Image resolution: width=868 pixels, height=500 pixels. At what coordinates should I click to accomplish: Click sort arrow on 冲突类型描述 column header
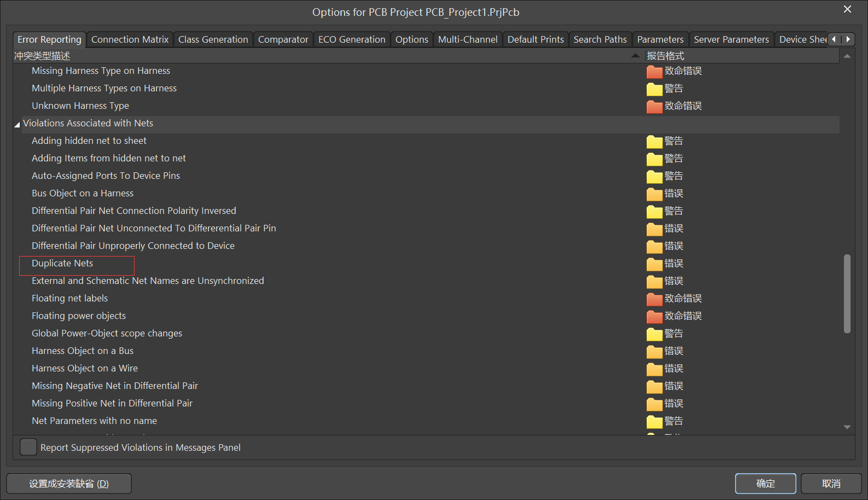point(635,55)
